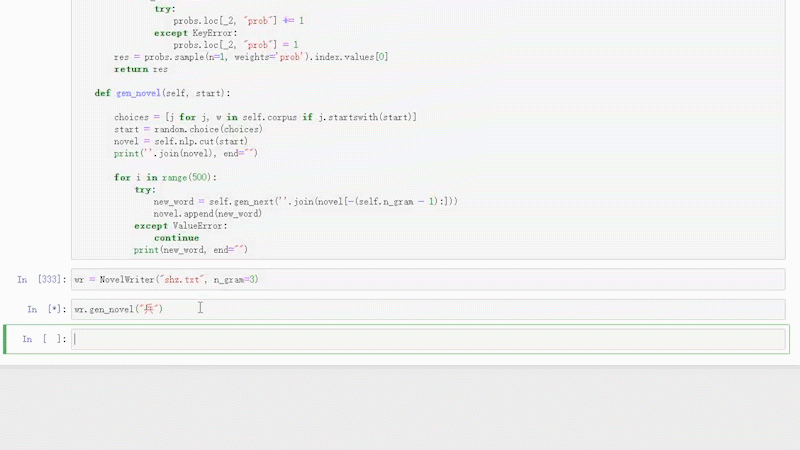Click the 'choices = [j for j, w' line
The height and width of the screenshot is (450, 800).
click(x=265, y=117)
